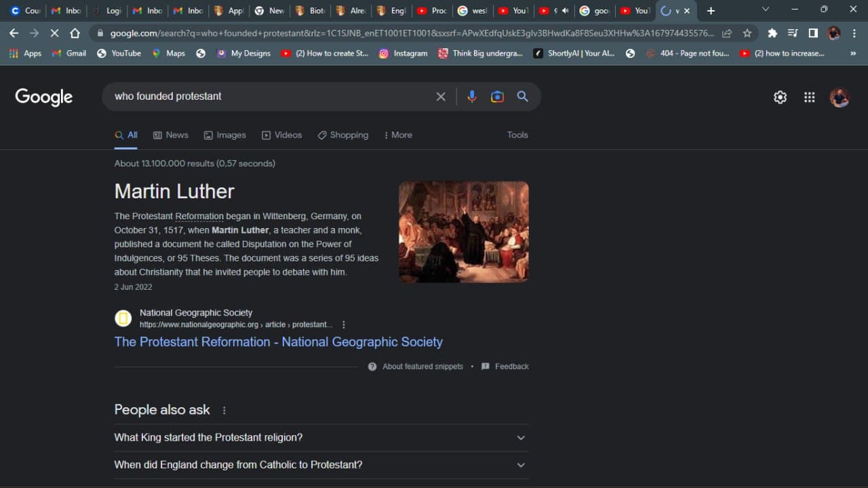
Task: Toggle the browser side panel
Action: point(813,33)
